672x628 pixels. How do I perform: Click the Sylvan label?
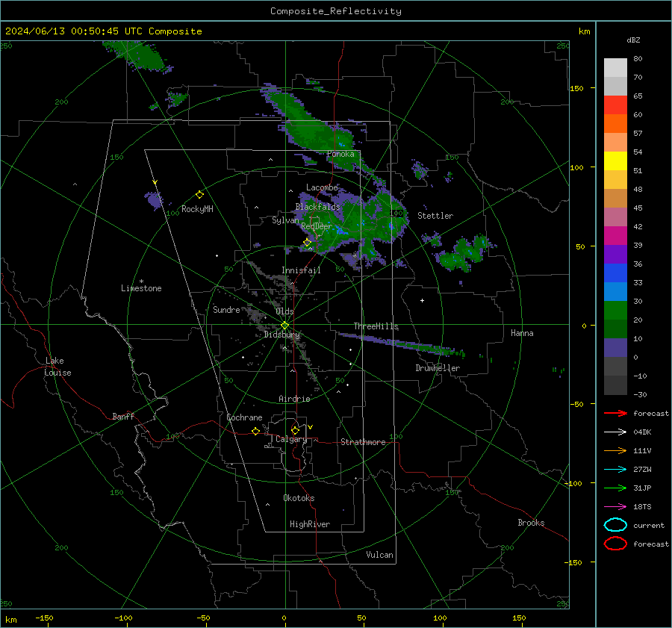[285, 220]
